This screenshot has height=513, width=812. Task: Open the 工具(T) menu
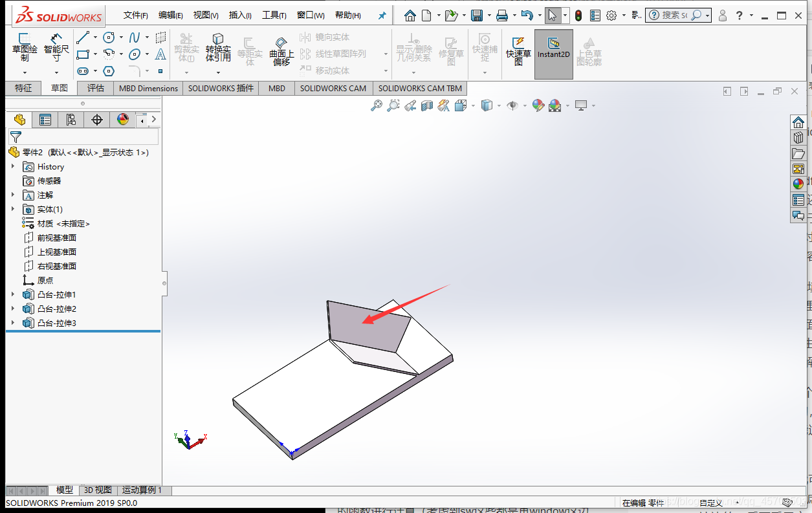coord(274,16)
